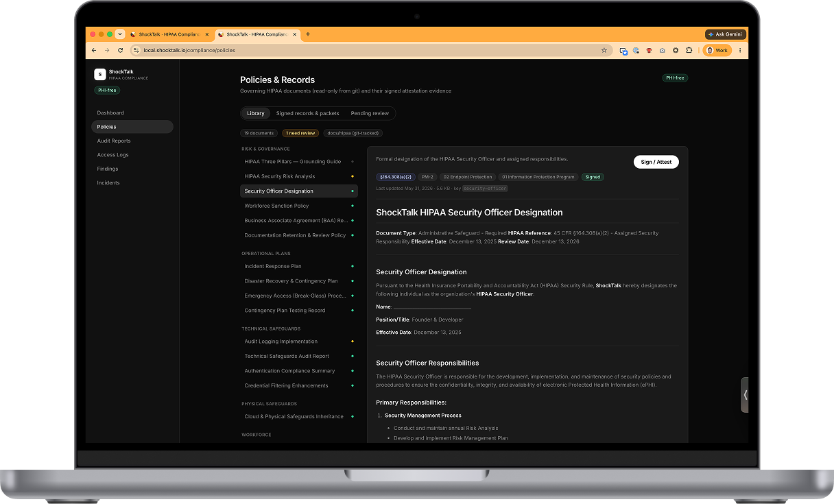This screenshot has height=504, width=834.
Task: Open the tab search dropdown arrow
Action: click(120, 34)
